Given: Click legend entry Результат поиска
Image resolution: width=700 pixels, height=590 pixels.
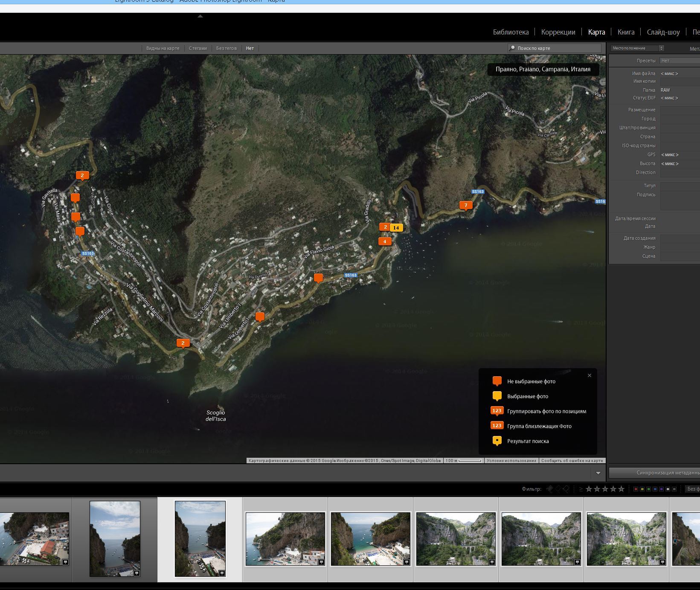Looking at the screenshot, I should pos(528,441).
